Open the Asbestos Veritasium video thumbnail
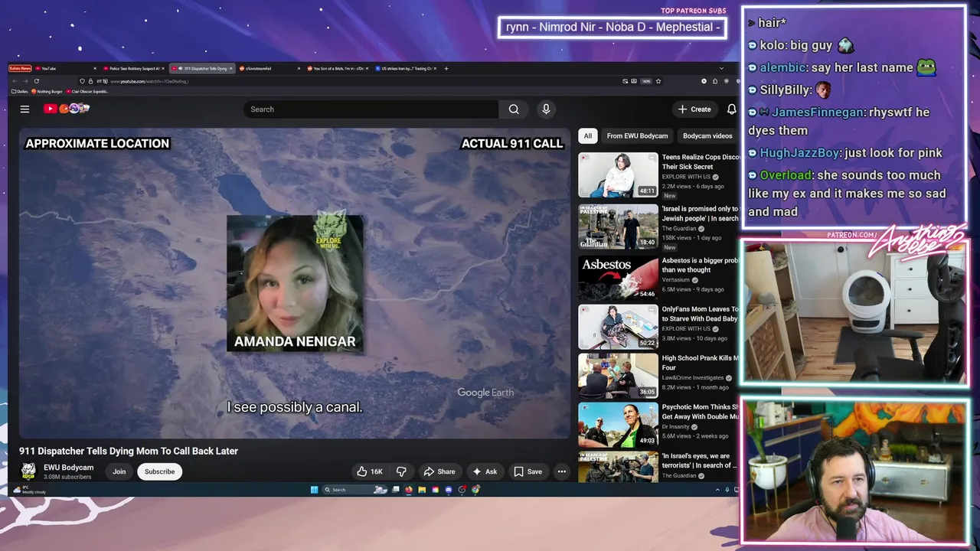The height and width of the screenshot is (551, 980). [x=618, y=276]
